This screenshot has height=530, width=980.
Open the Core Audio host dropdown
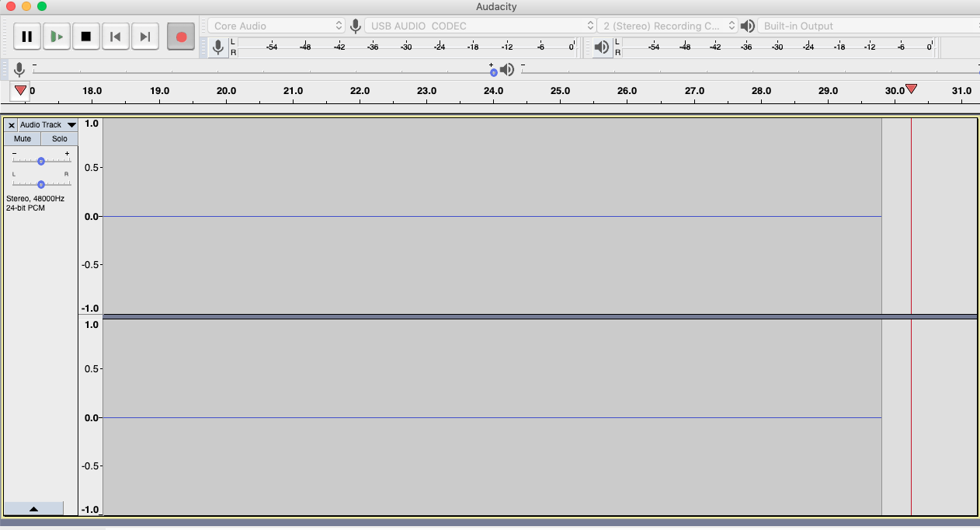276,25
